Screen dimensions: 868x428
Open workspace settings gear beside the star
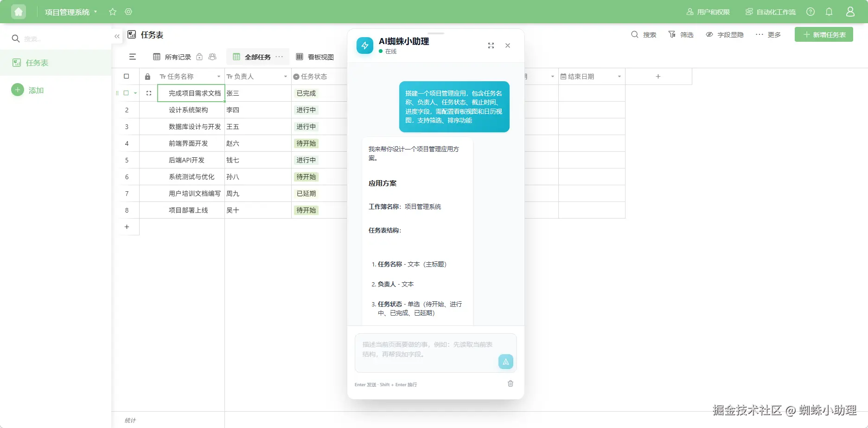(x=128, y=12)
